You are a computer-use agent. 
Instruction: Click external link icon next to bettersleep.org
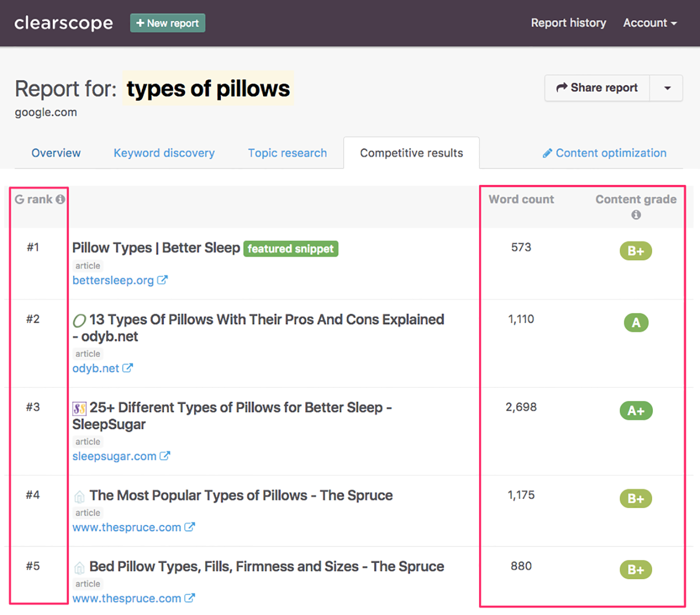163,280
